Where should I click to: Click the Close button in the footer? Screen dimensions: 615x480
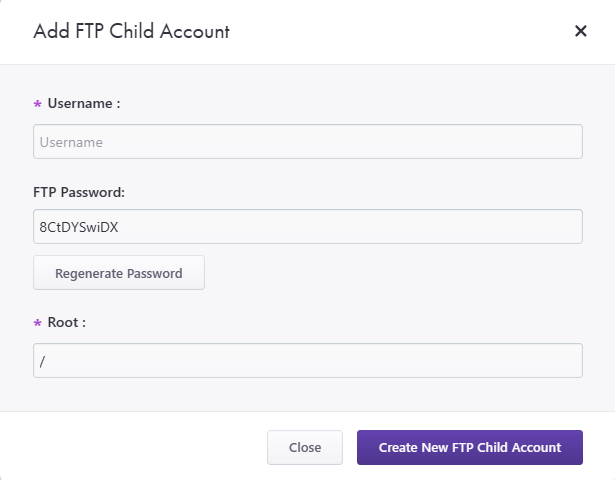(x=305, y=448)
